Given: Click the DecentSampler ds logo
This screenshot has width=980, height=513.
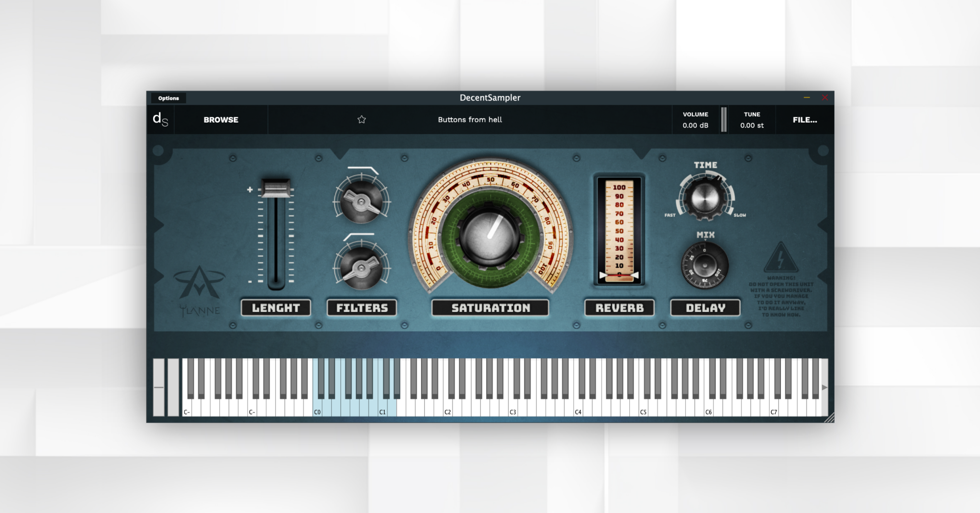Looking at the screenshot, I should coord(160,120).
